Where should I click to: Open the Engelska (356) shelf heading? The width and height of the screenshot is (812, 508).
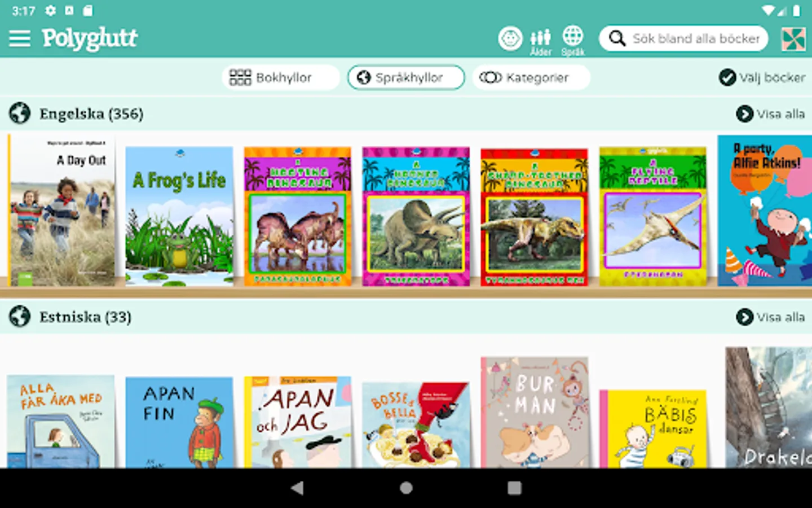(x=91, y=113)
